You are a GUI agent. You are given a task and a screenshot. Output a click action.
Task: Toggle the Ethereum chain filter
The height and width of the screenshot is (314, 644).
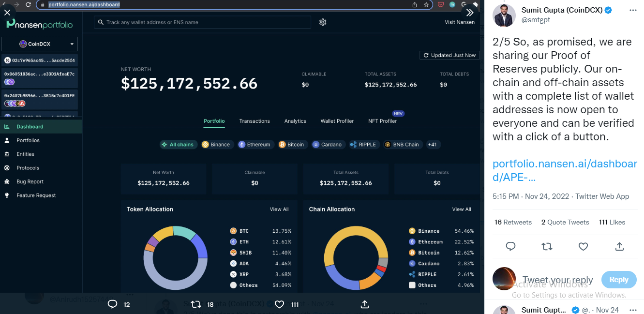pos(255,145)
